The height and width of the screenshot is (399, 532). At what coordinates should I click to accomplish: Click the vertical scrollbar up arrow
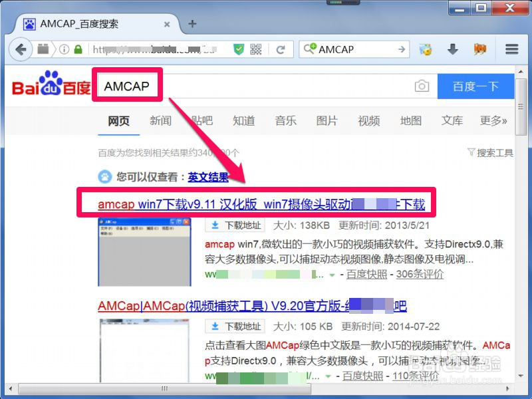pyautogui.click(x=521, y=72)
